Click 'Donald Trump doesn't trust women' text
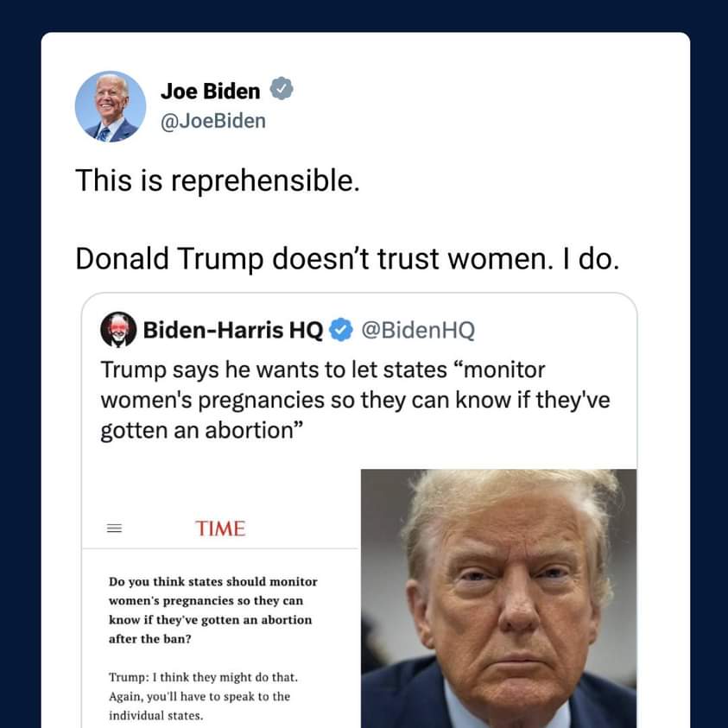Screen dimensions: 728x728 (x=311, y=258)
